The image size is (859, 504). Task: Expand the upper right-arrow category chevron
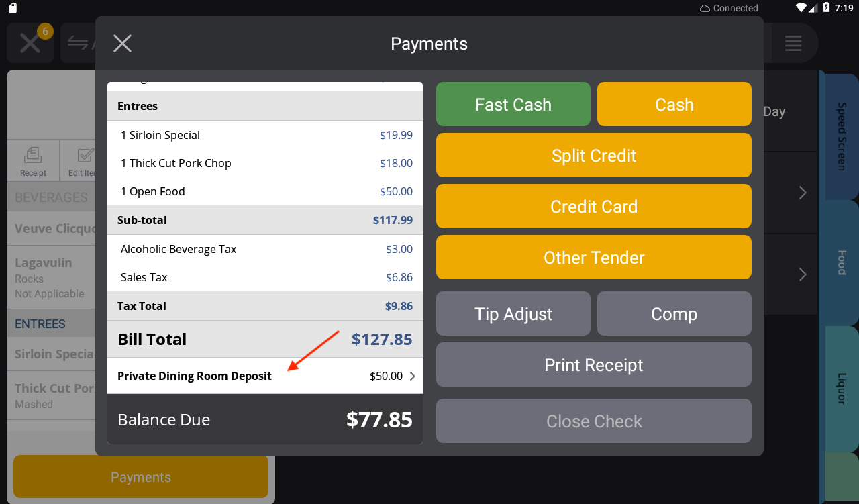[x=803, y=193]
